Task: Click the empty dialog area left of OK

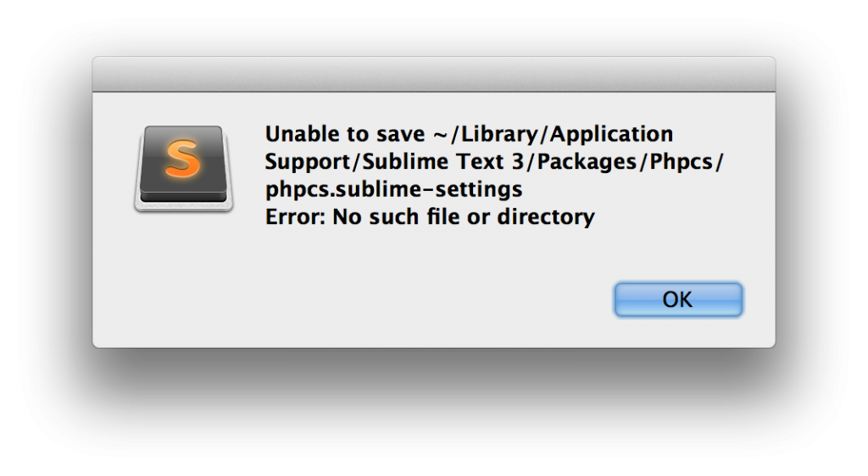Action: 442,300
